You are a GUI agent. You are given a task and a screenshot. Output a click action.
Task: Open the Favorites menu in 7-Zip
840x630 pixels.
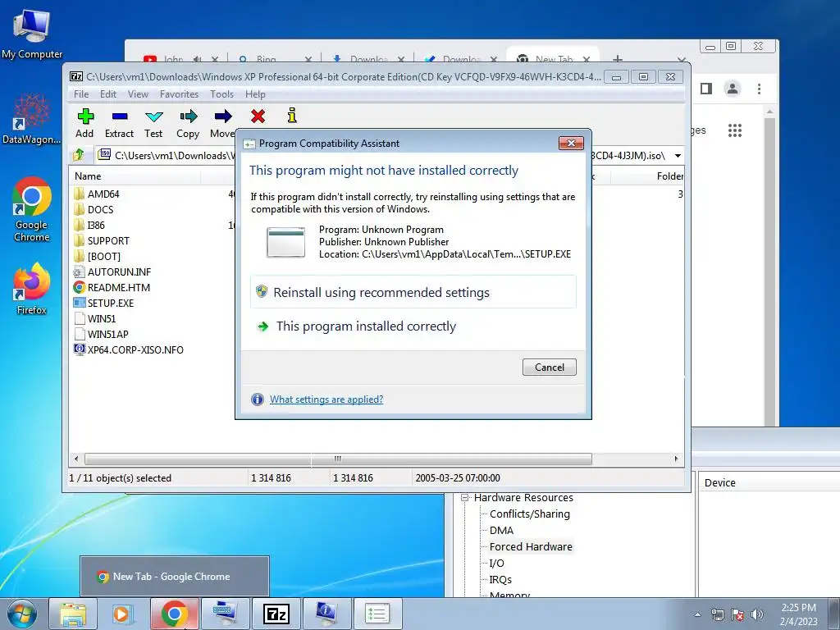[179, 94]
